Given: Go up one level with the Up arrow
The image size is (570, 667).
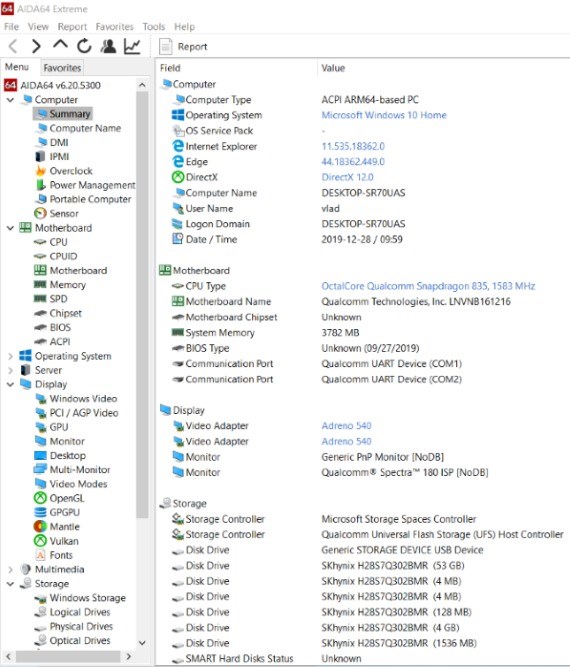Looking at the screenshot, I should 60,45.
